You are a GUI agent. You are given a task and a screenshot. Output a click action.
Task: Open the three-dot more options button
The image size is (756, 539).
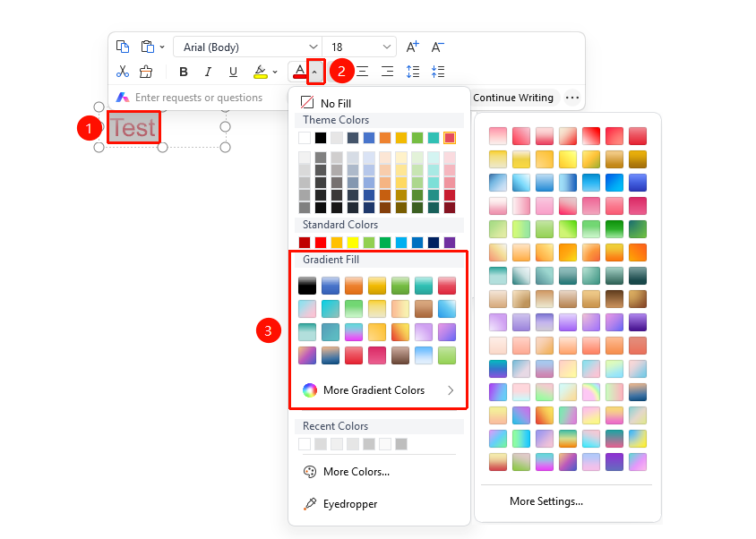click(x=572, y=98)
